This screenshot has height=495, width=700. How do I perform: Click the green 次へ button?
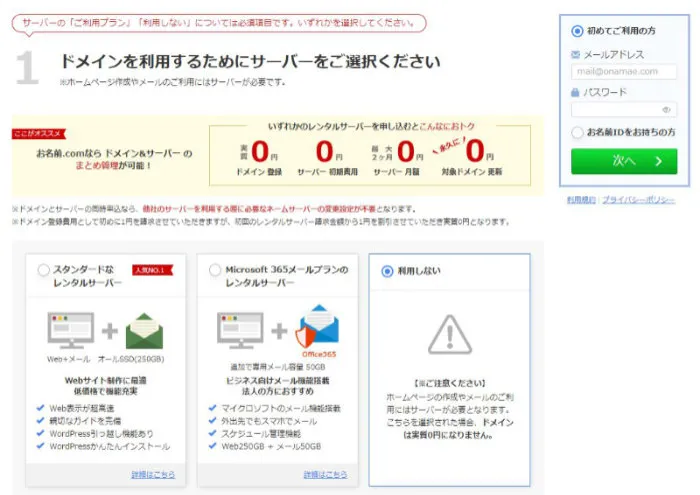coord(624,161)
